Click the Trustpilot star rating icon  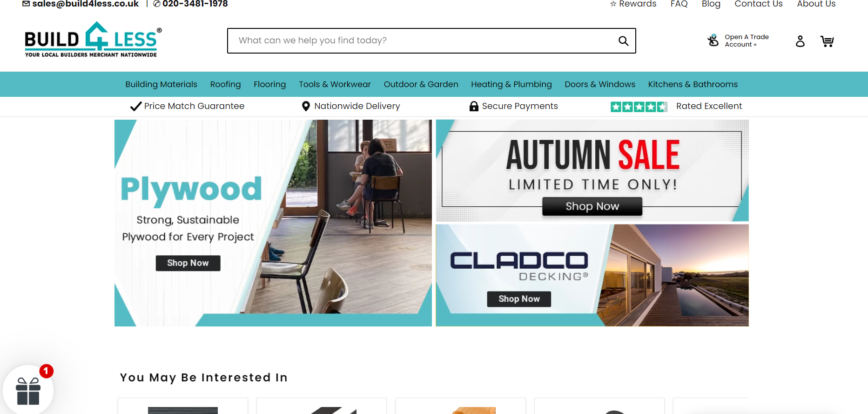[x=639, y=107]
